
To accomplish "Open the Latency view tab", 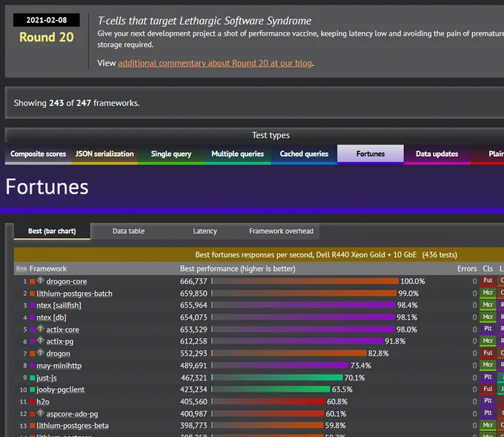I will pos(205,231).
